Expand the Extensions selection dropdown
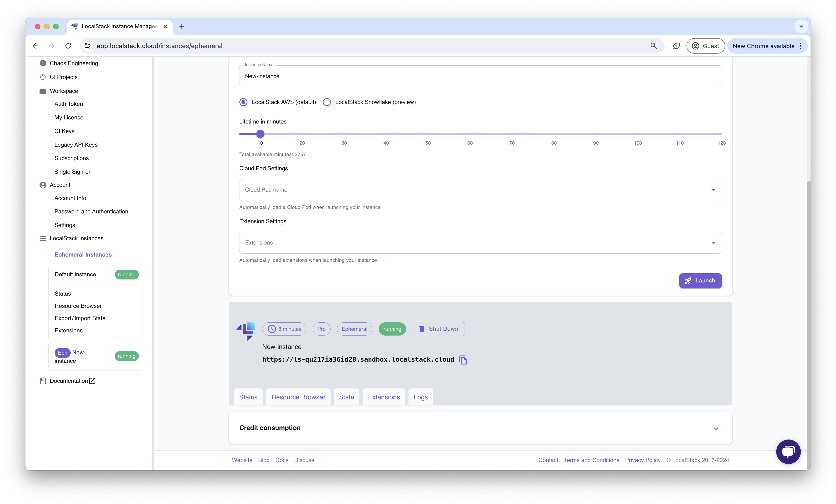The height and width of the screenshot is (504, 836). [713, 242]
